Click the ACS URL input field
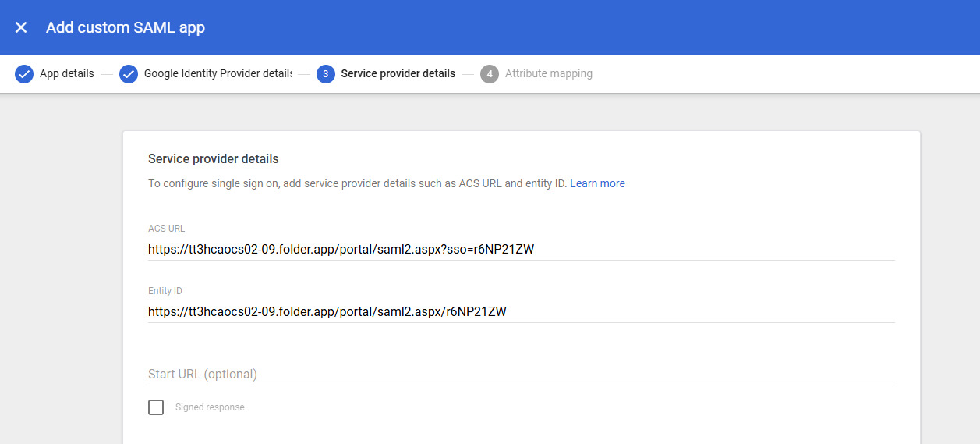The image size is (980, 444). [522, 250]
